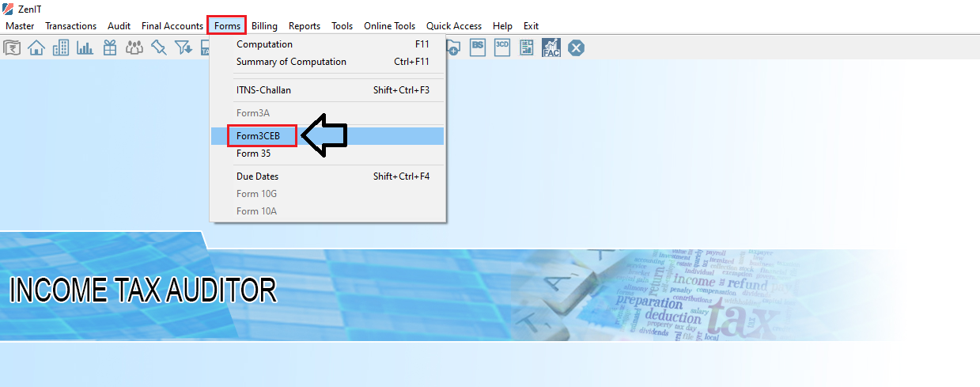Image resolution: width=980 pixels, height=387 pixels.
Task: Open the Audit menu
Action: pos(119,26)
